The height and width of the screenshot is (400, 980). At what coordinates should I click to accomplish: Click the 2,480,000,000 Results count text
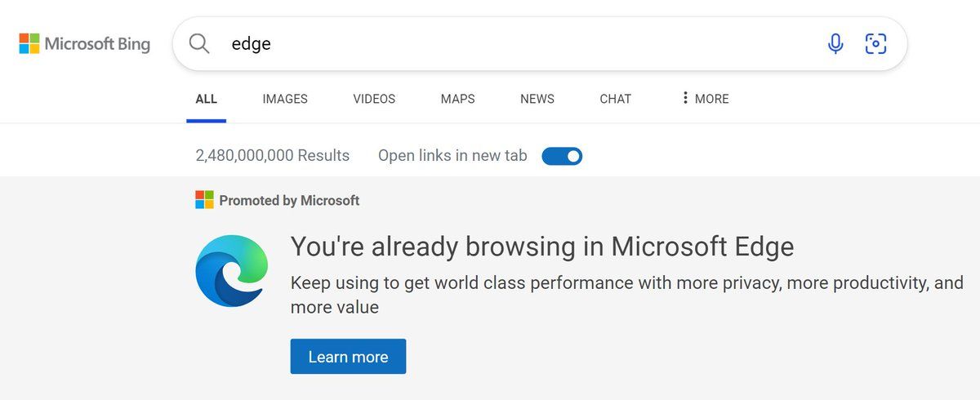click(x=272, y=155)
